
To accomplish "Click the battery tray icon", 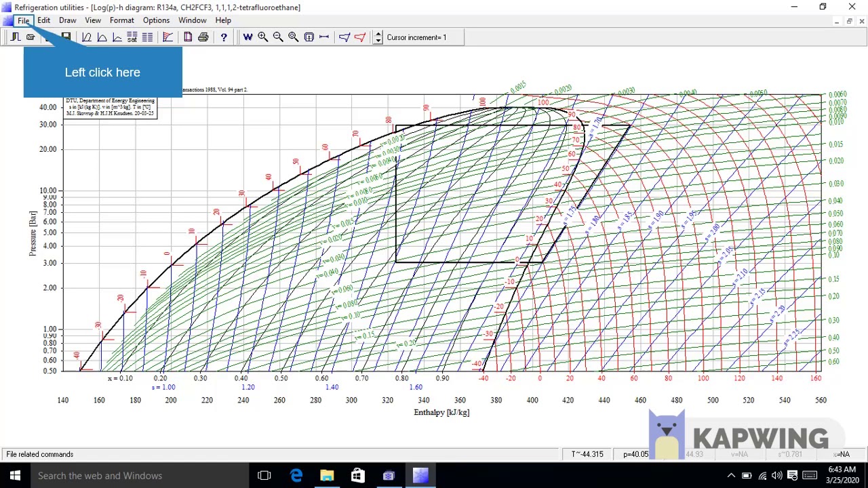I will point(747,476).
